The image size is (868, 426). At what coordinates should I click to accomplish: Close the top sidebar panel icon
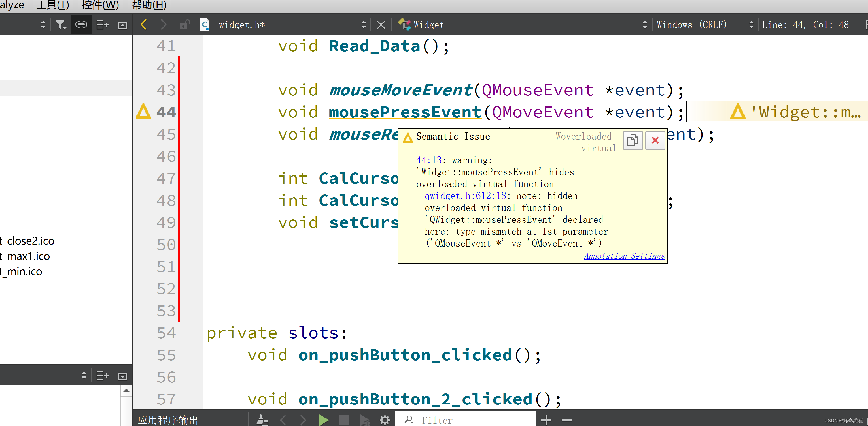pyautogui.click(x=122, y=25)
